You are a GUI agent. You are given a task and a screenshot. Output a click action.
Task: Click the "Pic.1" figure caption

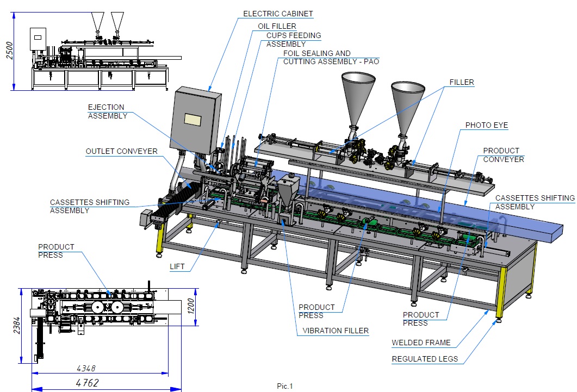point(284,387)
